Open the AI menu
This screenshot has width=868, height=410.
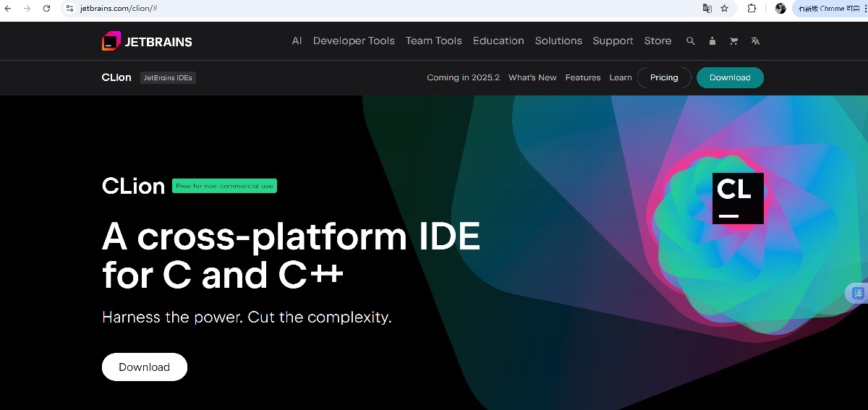click(297, 41)
